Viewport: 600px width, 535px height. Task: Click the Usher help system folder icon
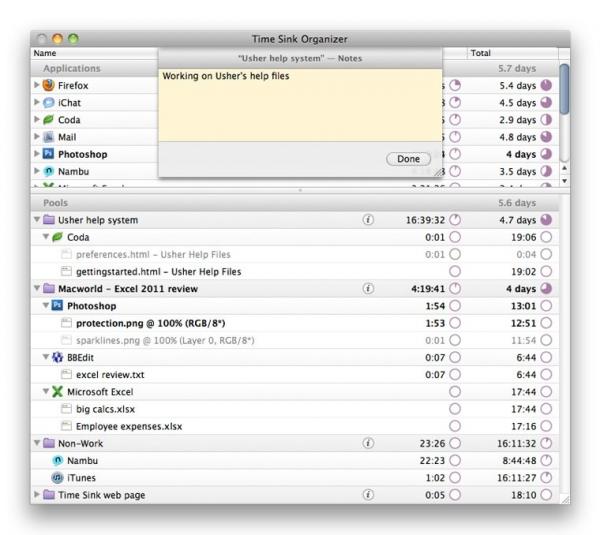(49, 220)
